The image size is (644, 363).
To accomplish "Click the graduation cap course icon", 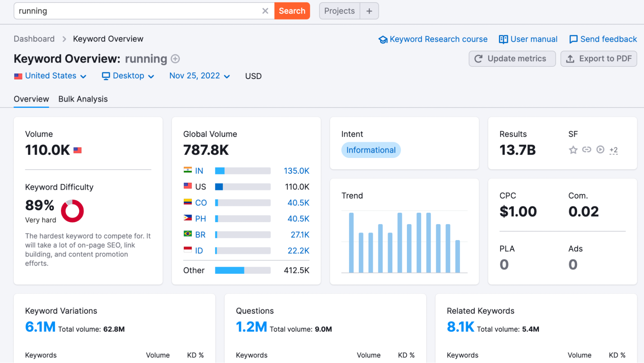I will [x=383, y=40].
